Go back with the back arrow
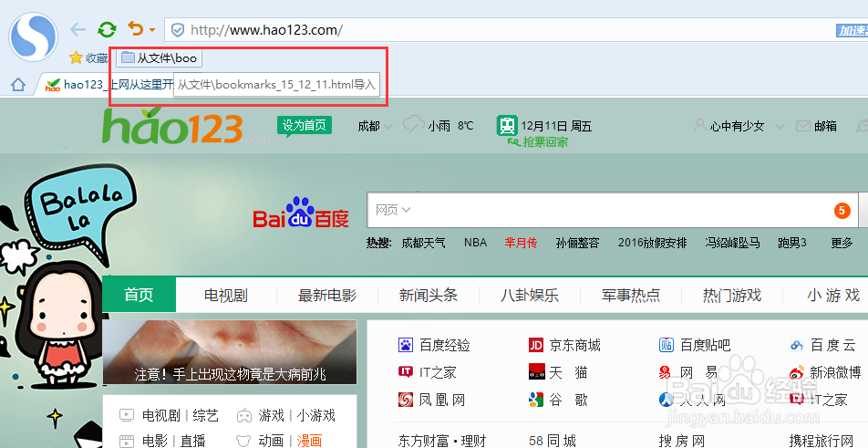Screen dimensions: 868x448 click(x=78, y=30)
